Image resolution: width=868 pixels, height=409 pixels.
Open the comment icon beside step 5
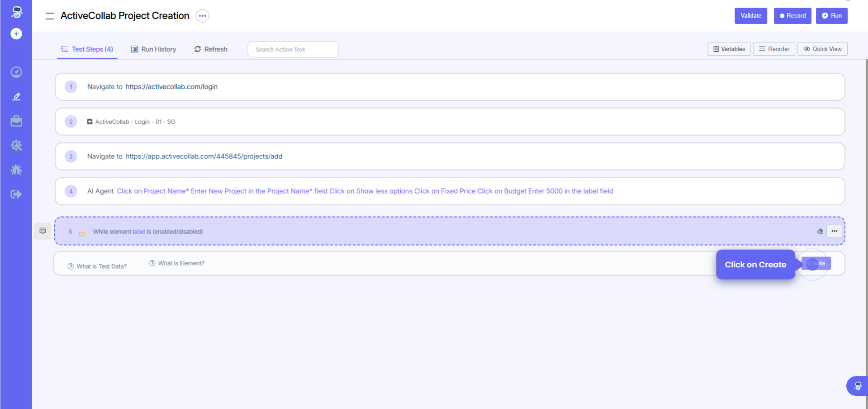click(x=43, y=231)
